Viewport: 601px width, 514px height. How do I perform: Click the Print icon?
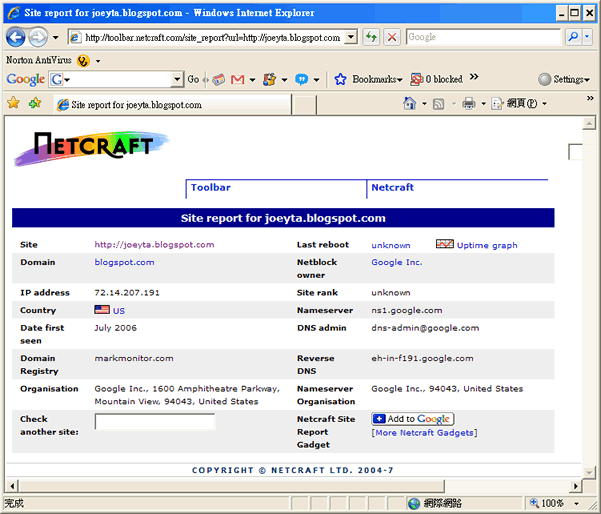pos(468,103)
